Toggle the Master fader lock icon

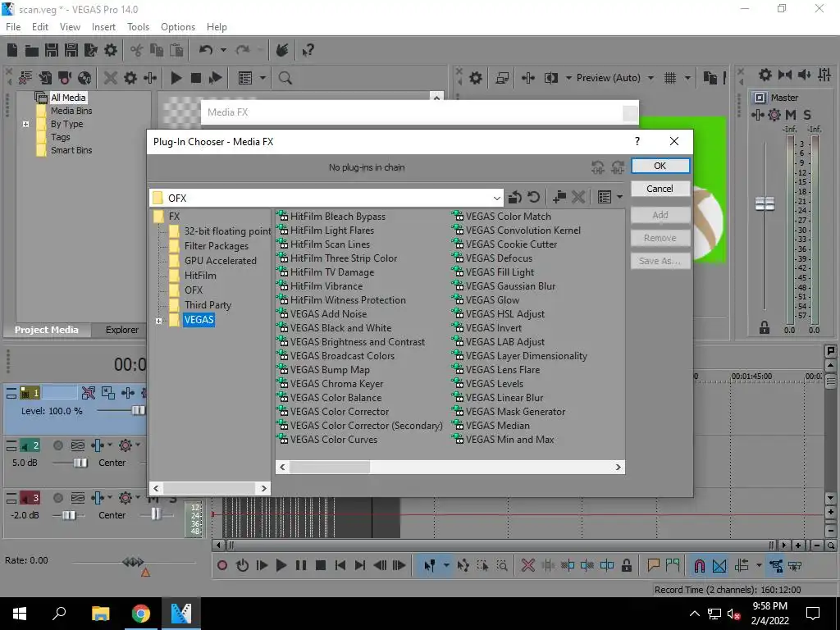click(x=765, y=328)
